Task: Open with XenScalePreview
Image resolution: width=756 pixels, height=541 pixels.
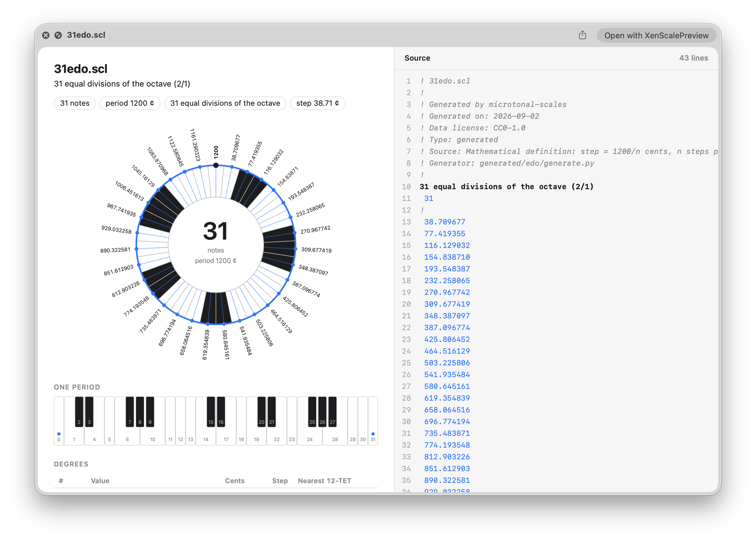Action: tap(656, 35)
